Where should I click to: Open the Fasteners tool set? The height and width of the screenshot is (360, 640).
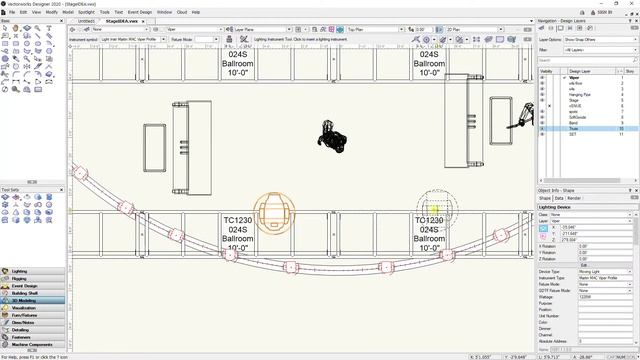tap(33, 337)
